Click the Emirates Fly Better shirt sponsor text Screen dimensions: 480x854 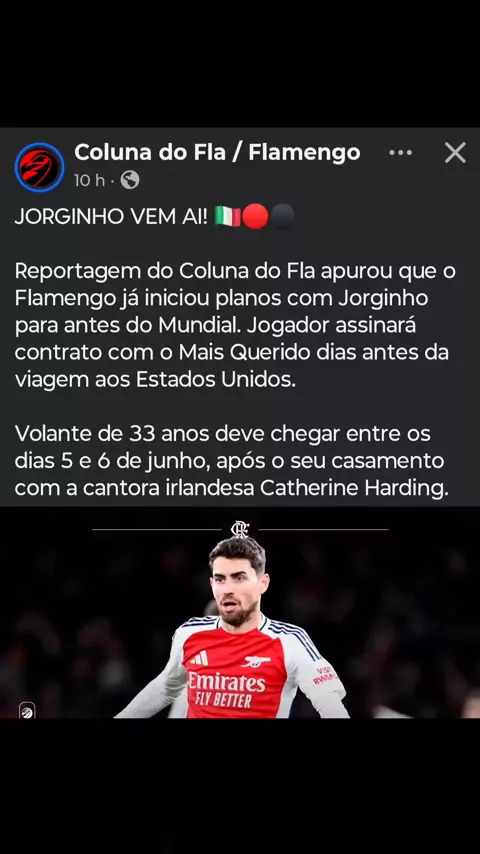(x=226, y=689)
